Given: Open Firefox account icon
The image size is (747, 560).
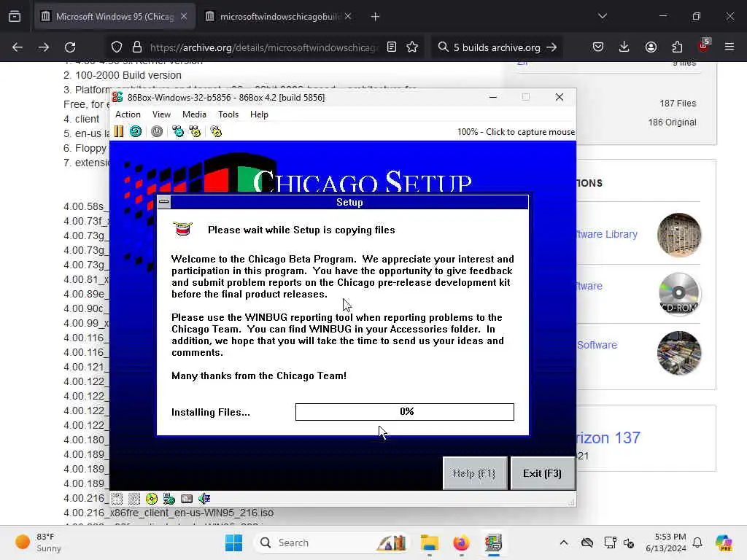Looking at the screenshot, I should 651,47.
